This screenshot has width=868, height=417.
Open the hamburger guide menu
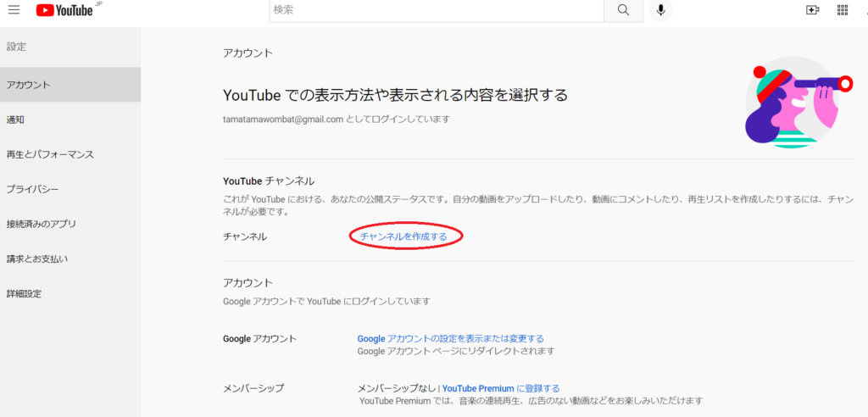(14, 10)
